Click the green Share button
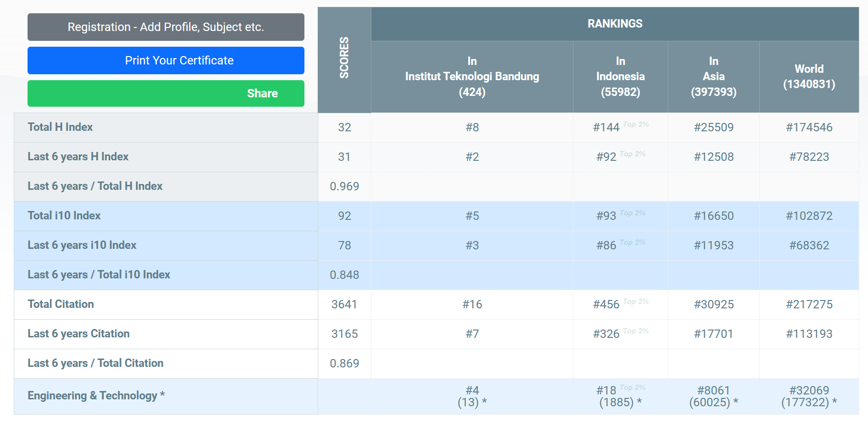The width and height of the screenshot is (868, 421). pos(166,93)
